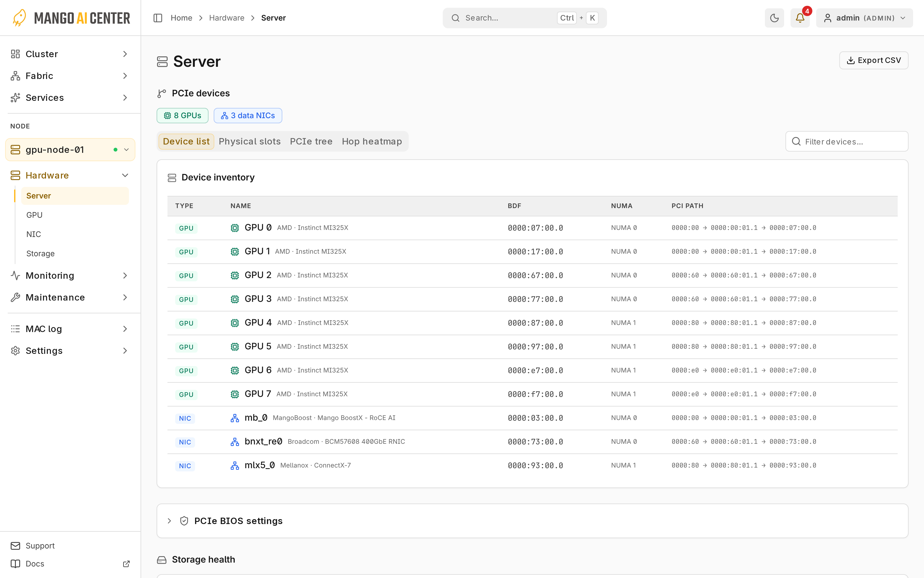Expand the MAC log menu
This screenshot has width=924, height=578.
pos(70,329)
